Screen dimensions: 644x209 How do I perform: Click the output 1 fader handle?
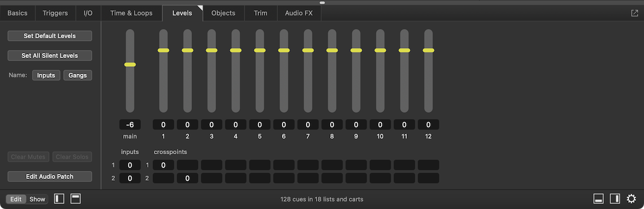(163, 50)
